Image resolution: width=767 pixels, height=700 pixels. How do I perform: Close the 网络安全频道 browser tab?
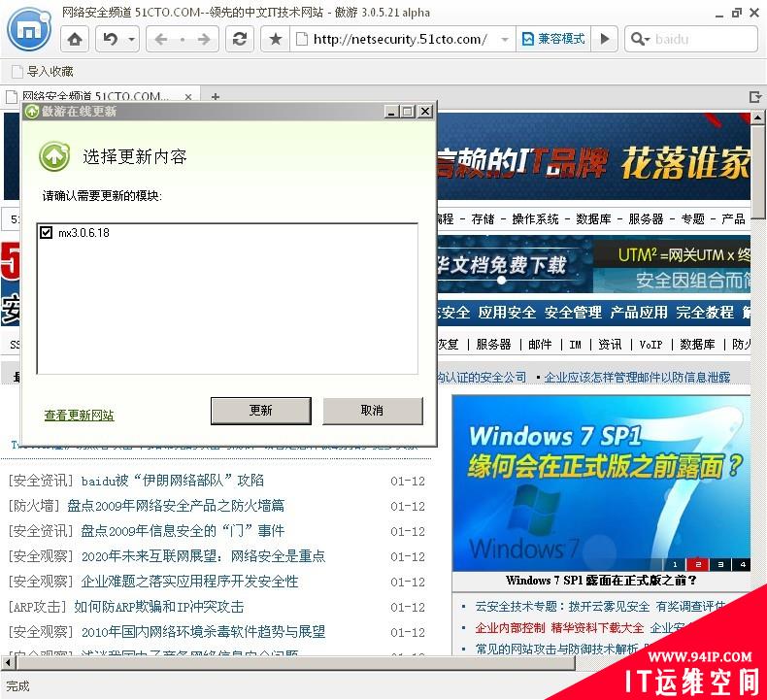pyautogui.click(x=188, y=97)
